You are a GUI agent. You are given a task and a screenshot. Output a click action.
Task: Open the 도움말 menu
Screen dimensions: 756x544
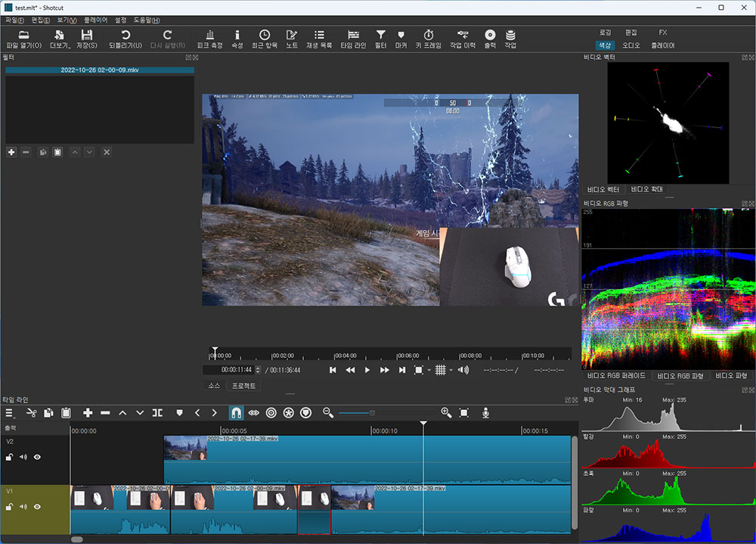click(147, 20)
